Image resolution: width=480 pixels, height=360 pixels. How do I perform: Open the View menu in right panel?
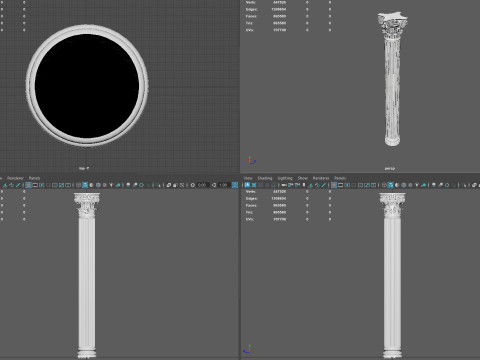point(248,178)
